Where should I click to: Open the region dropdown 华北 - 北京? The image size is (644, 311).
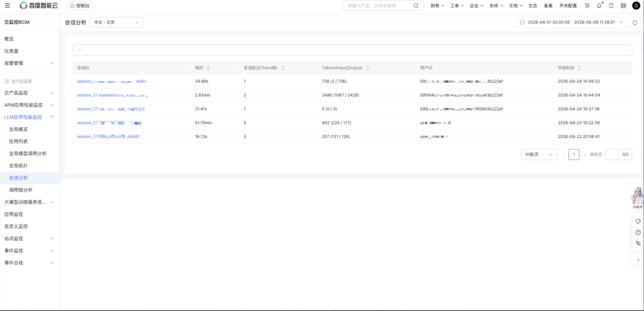click(x=117, y=23)
